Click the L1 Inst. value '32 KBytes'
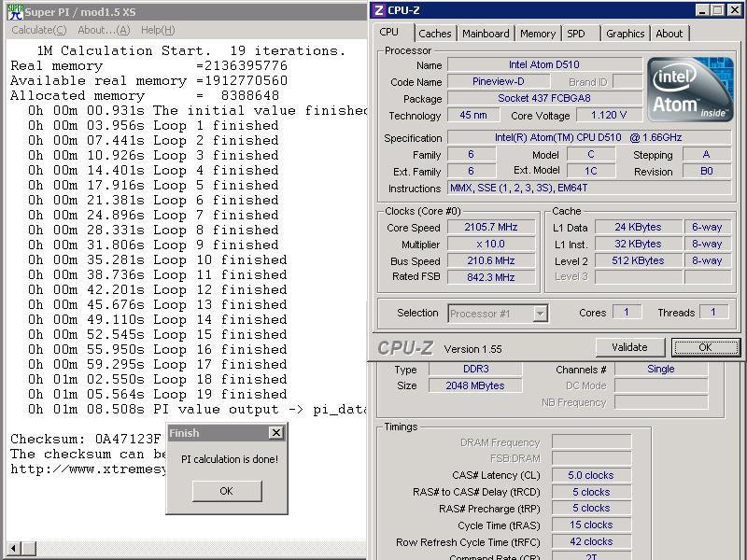 click(638, 244)
